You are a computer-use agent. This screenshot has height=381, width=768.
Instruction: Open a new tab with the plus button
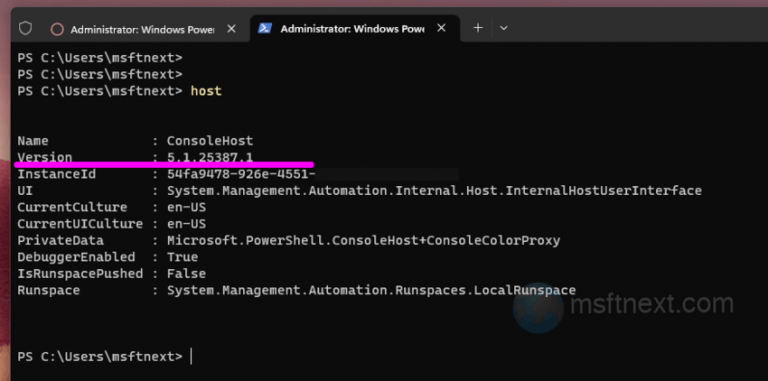[x=478, y=28]
